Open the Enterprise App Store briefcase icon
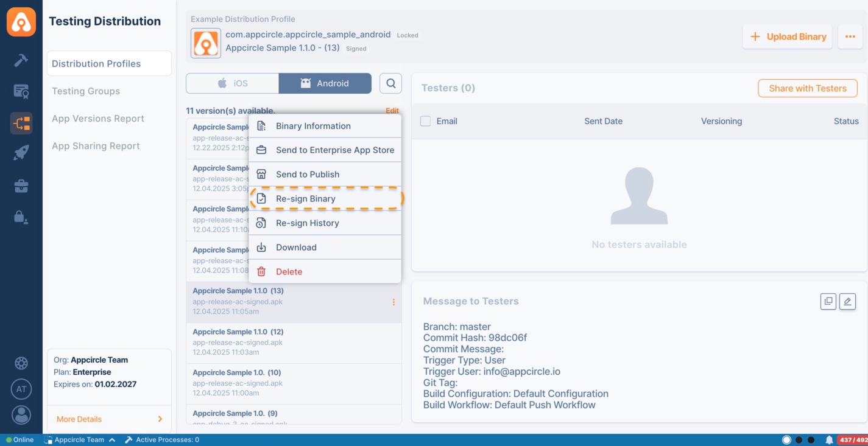 (x=21, y=186)
